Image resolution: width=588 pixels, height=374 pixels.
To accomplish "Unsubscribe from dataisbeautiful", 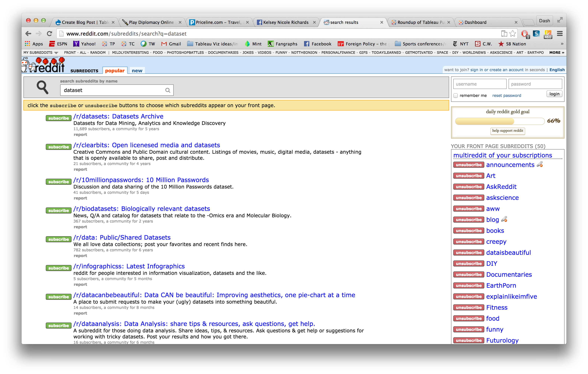I will point(468,253).
